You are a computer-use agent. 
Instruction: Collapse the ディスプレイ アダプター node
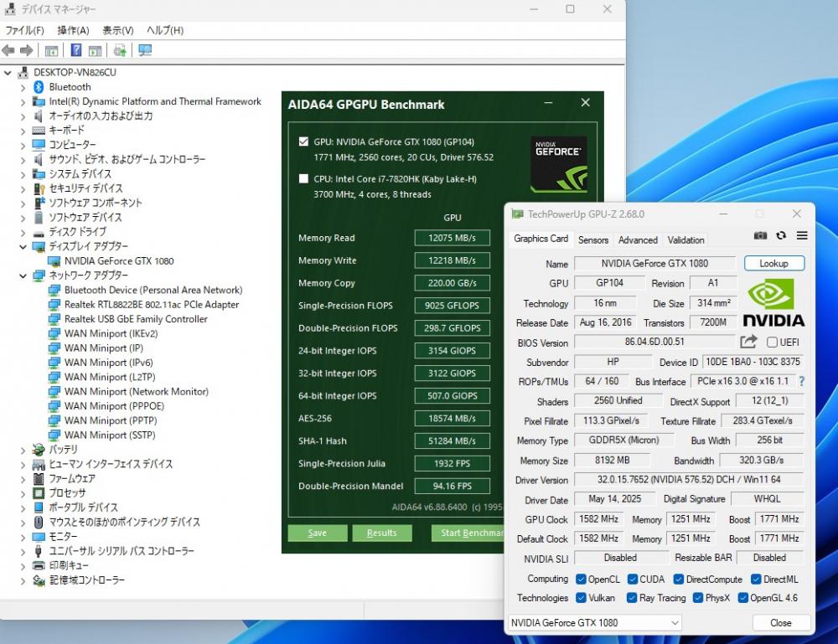[23, 247]
